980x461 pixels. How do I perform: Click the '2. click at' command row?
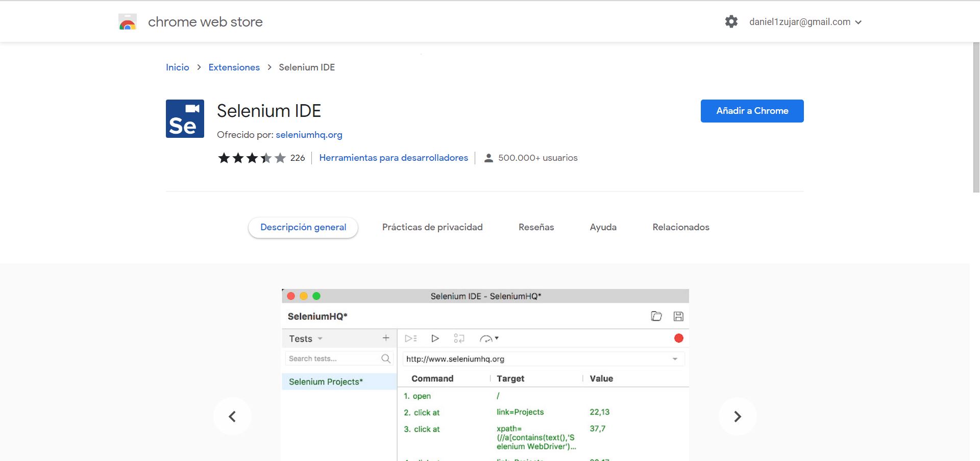click(x=543, y=412)
